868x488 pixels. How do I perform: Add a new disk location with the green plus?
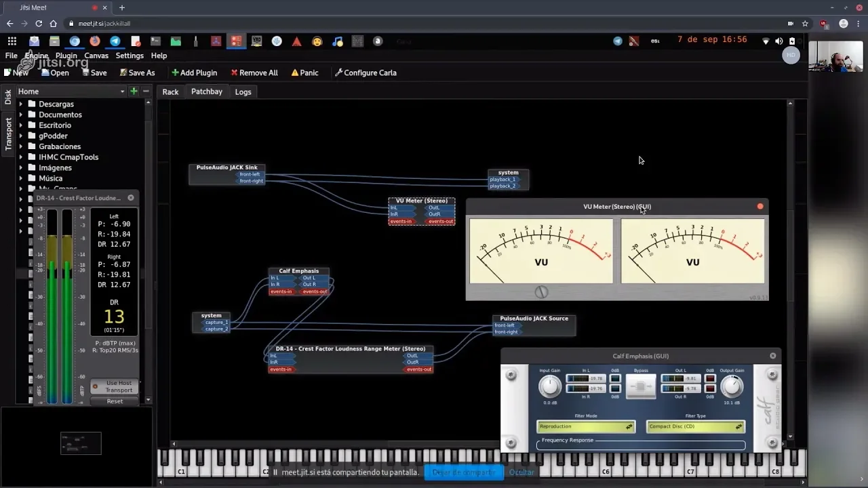(x=134, y=91)
